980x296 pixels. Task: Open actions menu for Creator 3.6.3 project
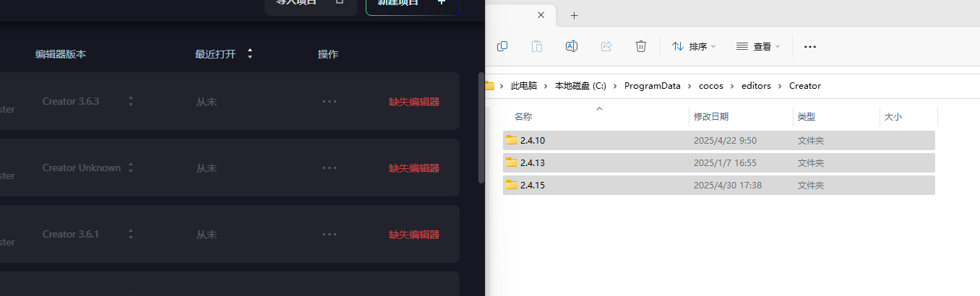pos(330,102)
